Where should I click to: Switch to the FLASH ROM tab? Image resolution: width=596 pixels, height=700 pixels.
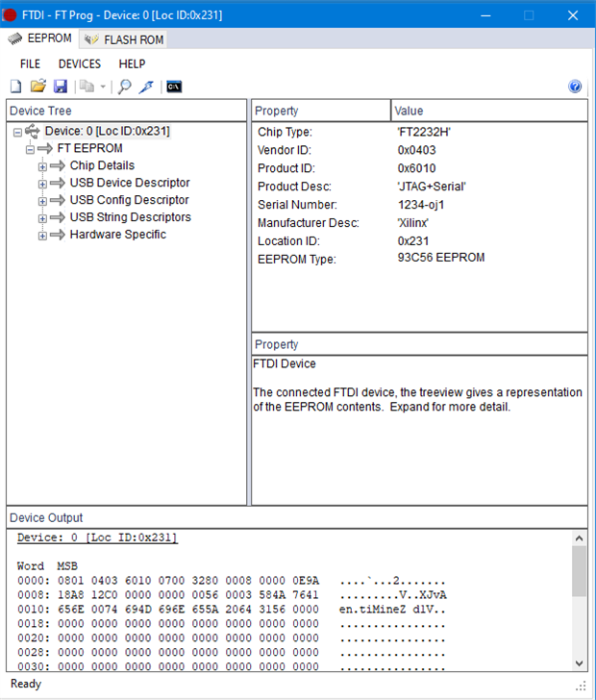click(124, 39)
